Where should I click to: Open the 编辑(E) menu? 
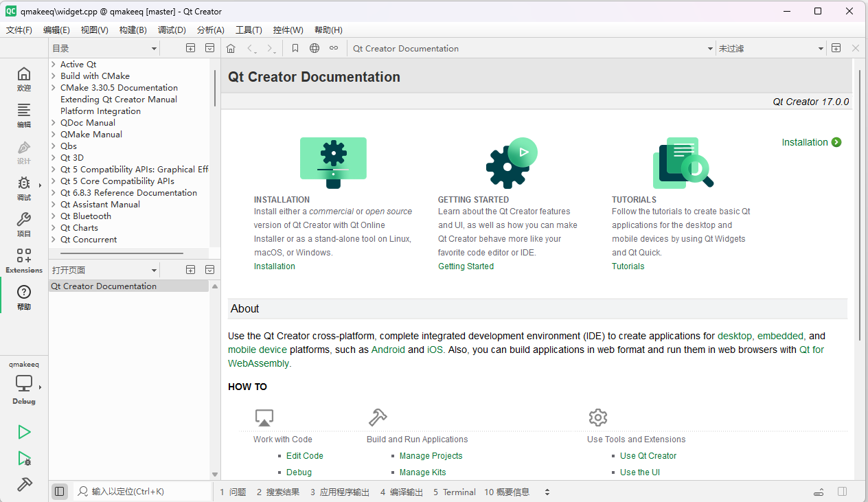(56, 30)
